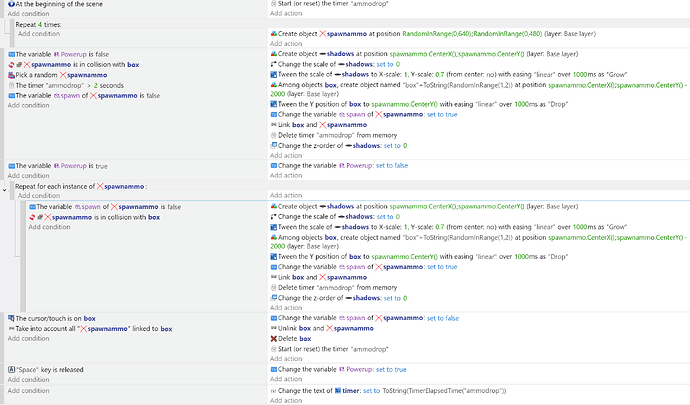This screenshot has height=405, width=690.
Task: Click Add action under Powerup: set to false
Action: (x=286, y=175)
